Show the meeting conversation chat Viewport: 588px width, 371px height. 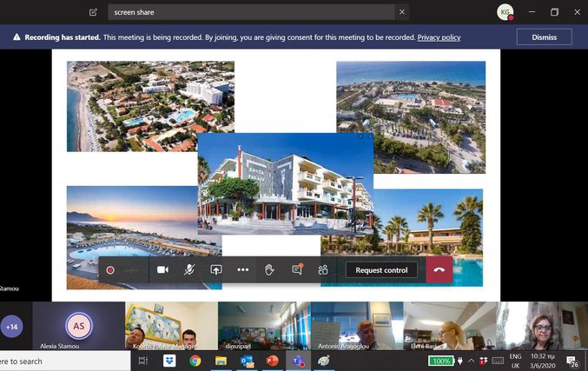click(x=297, y=269)
